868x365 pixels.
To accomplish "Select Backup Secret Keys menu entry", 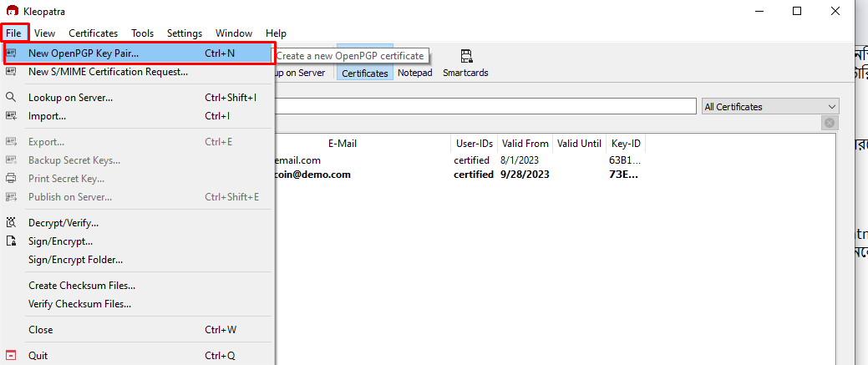I will point(138,160).
